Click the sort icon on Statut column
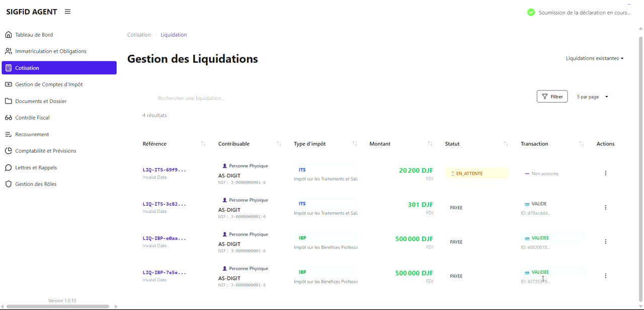This screenshot has height=310, width=644. click(x=506, y=144)
